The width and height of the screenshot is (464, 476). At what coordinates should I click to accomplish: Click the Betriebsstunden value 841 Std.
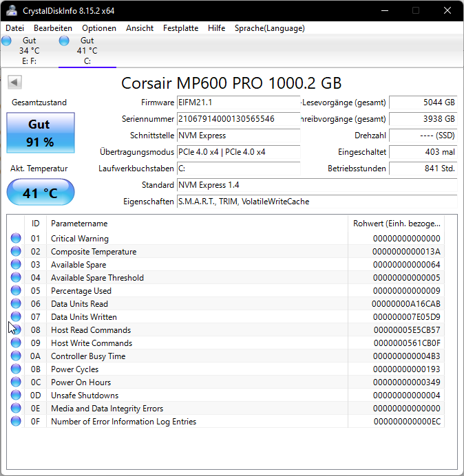(423, 169)
